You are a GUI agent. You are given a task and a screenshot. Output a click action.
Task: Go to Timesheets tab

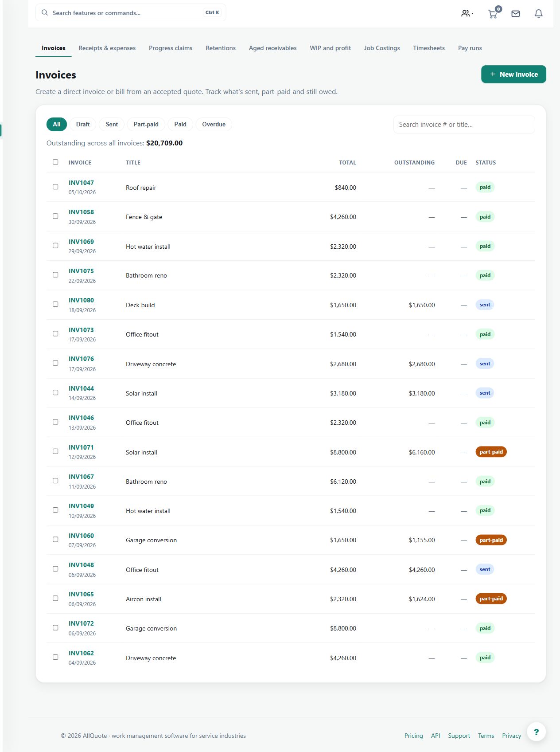(x=429, y=48)
